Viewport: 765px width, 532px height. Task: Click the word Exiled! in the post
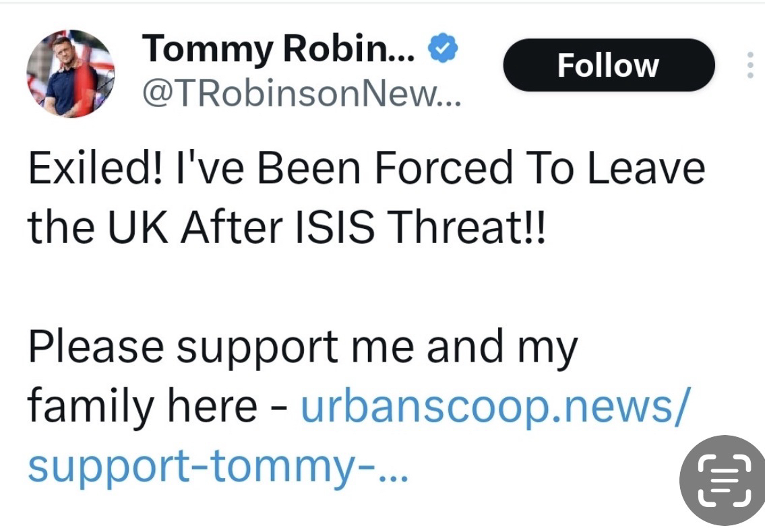[94, 169]
